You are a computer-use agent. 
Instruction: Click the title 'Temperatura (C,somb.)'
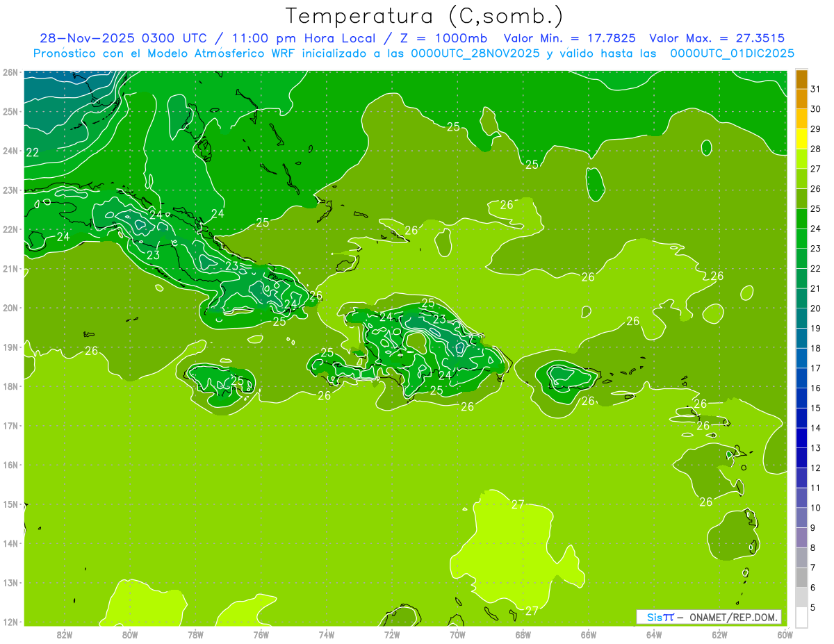425,16
